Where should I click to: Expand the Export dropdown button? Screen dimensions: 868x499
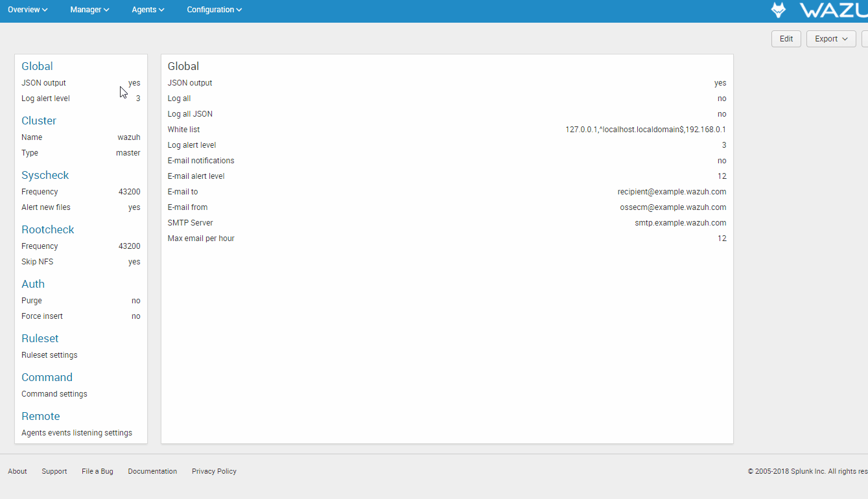point(831,39)
